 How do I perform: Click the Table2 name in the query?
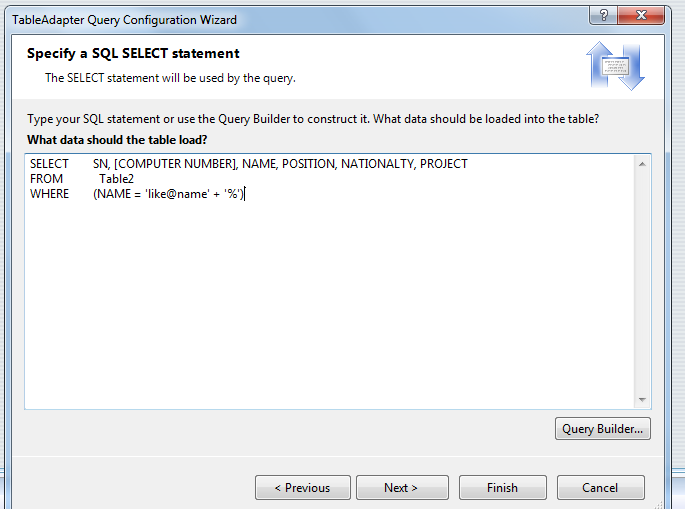[116, 179]
